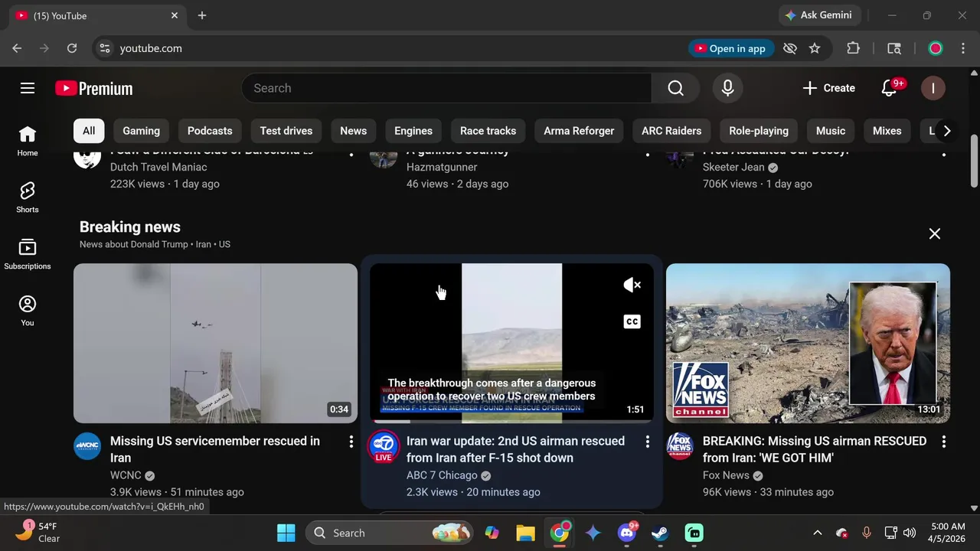
Task: Select the Role-playing filter chip
Action: tap(759, 131)
